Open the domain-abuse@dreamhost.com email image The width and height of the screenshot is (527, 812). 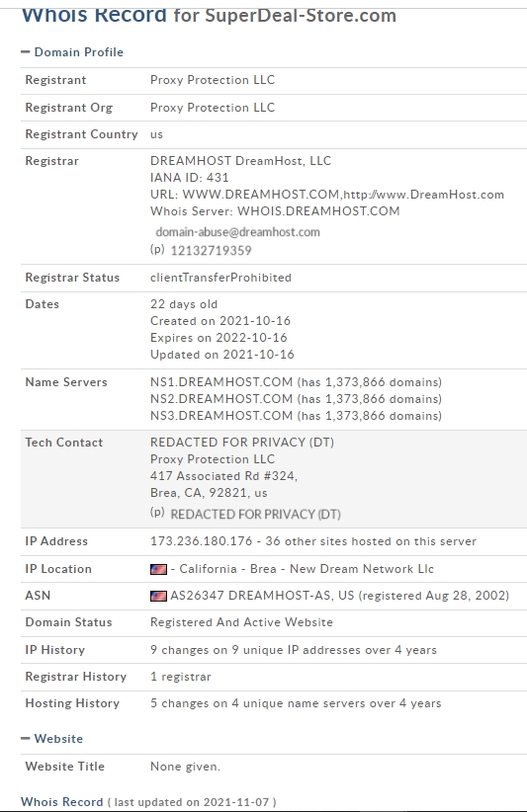pyautogui.click(x=238, y=232)
